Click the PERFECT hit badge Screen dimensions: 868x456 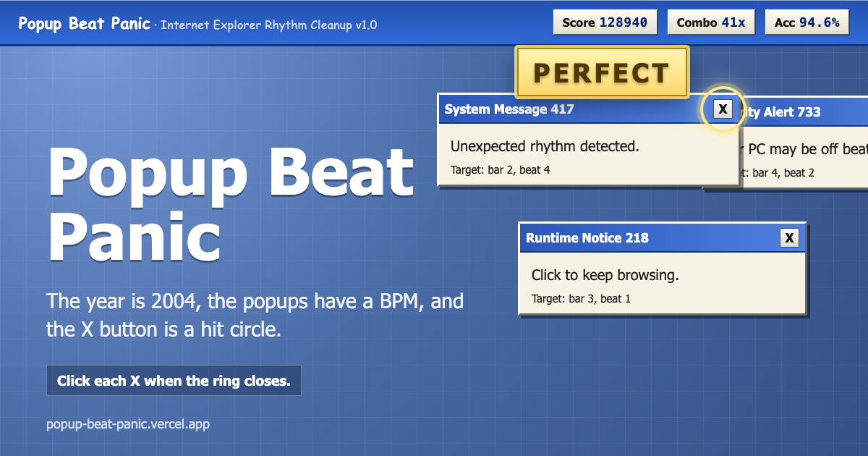(602, 72)
